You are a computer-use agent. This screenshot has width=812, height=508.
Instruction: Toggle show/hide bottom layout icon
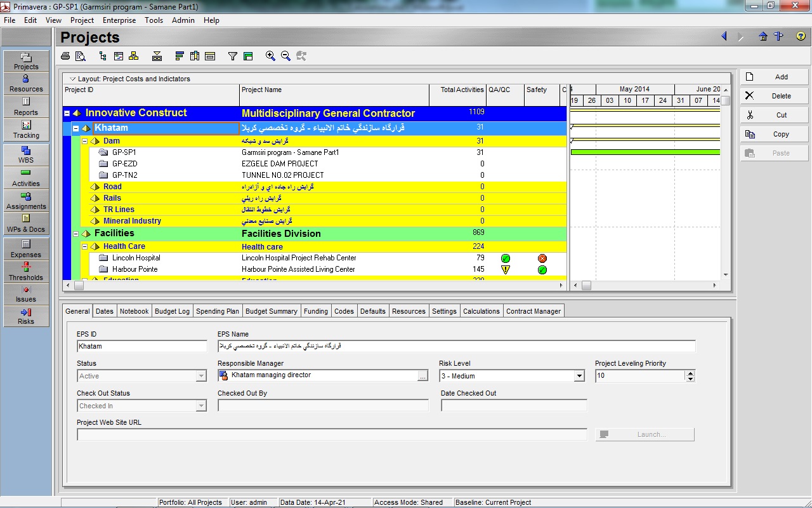157,56
